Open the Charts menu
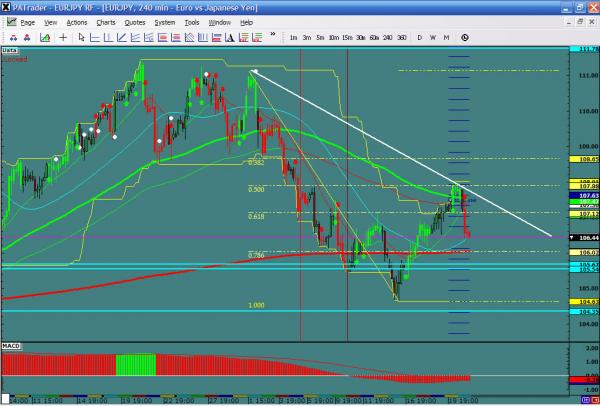 point(104,21)
